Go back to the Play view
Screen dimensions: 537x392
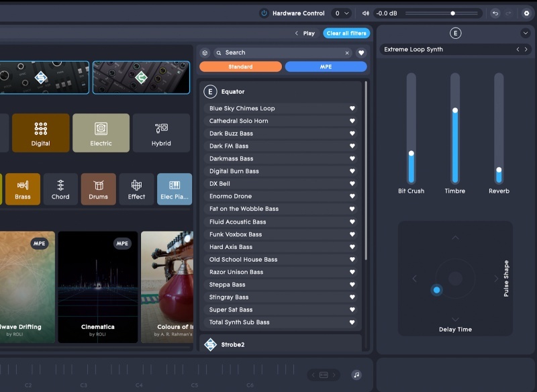click(x=305, y=33)
